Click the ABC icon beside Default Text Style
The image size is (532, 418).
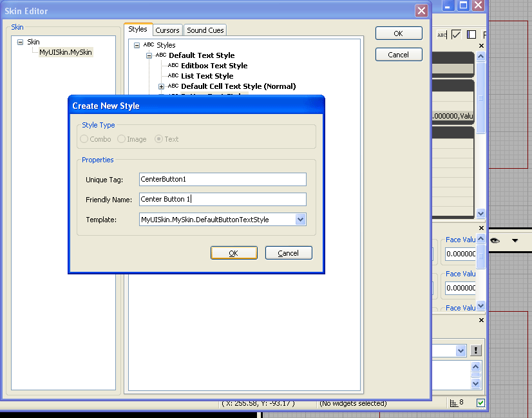point(160,55)
